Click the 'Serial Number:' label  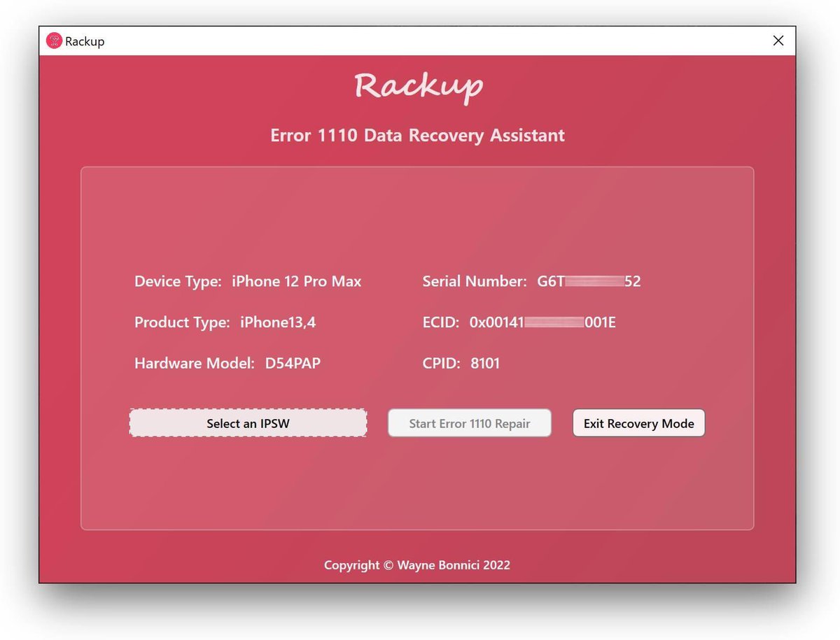475,282
